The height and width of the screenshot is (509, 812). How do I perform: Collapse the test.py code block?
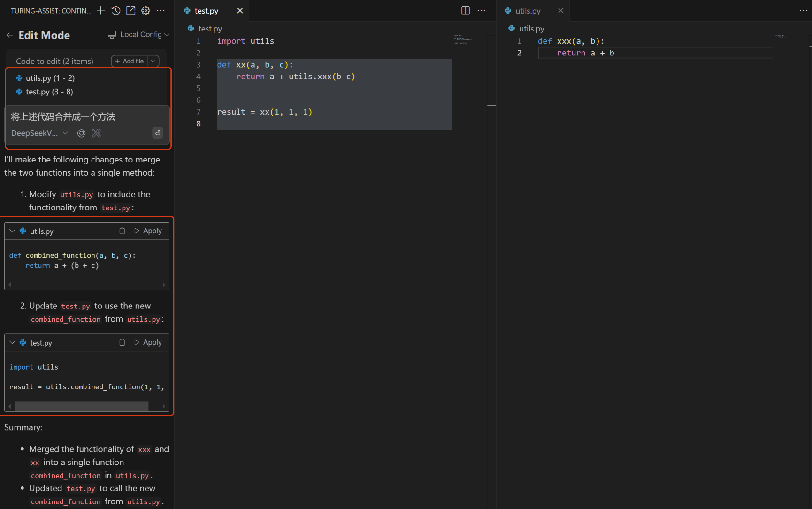point(12,343)
